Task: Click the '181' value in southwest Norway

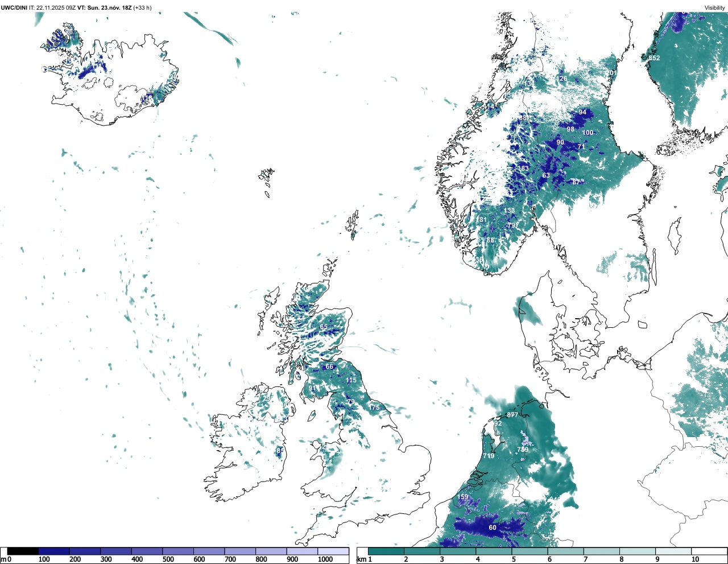Action: (x=481, y=220)
